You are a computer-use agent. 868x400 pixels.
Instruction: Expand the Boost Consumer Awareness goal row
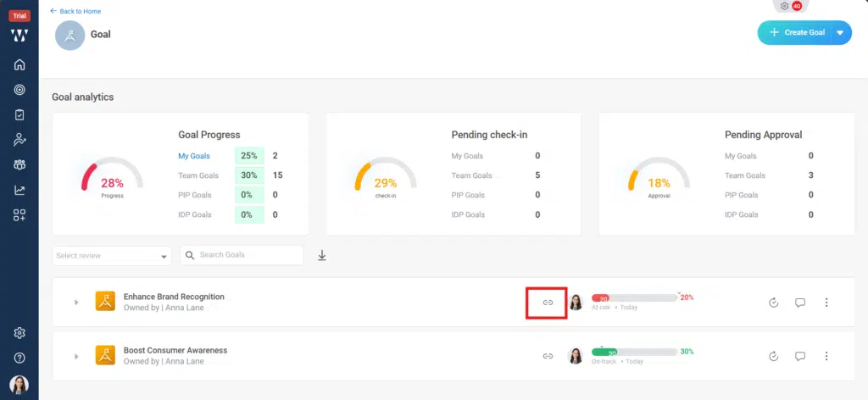76,356
